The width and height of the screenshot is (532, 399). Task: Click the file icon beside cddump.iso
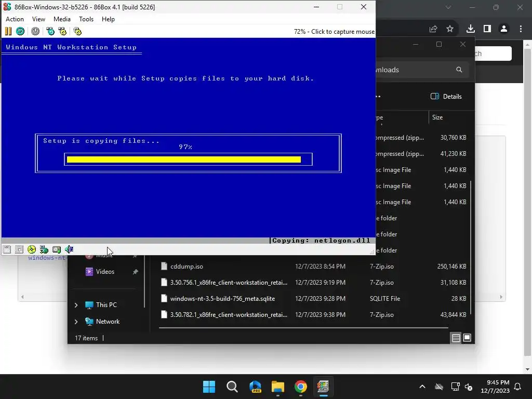click(x=164, y=267)
